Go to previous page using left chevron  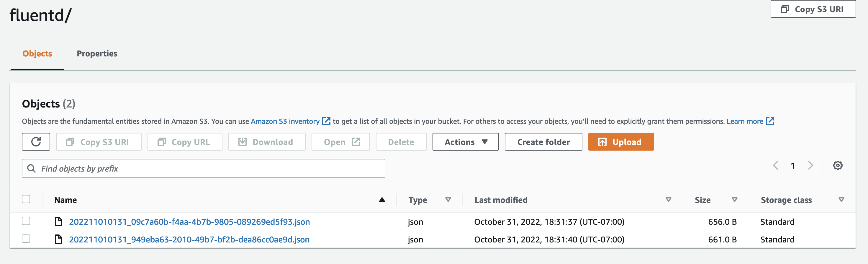tap(776, 166)
